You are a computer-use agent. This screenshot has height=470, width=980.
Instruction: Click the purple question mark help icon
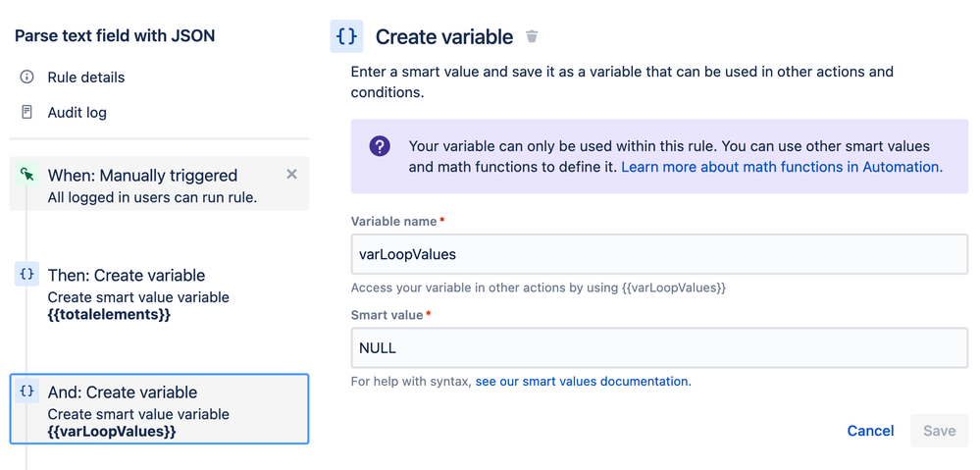380,146
